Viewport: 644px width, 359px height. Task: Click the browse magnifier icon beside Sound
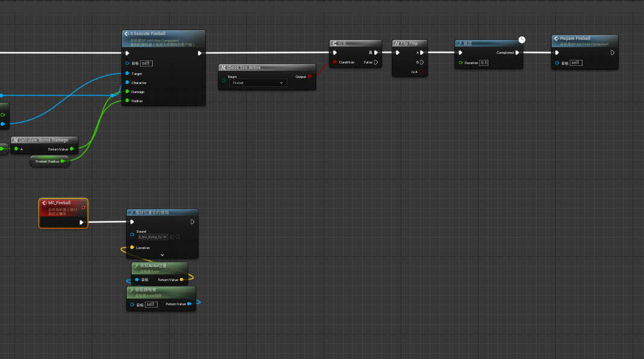tap(178, 237)
